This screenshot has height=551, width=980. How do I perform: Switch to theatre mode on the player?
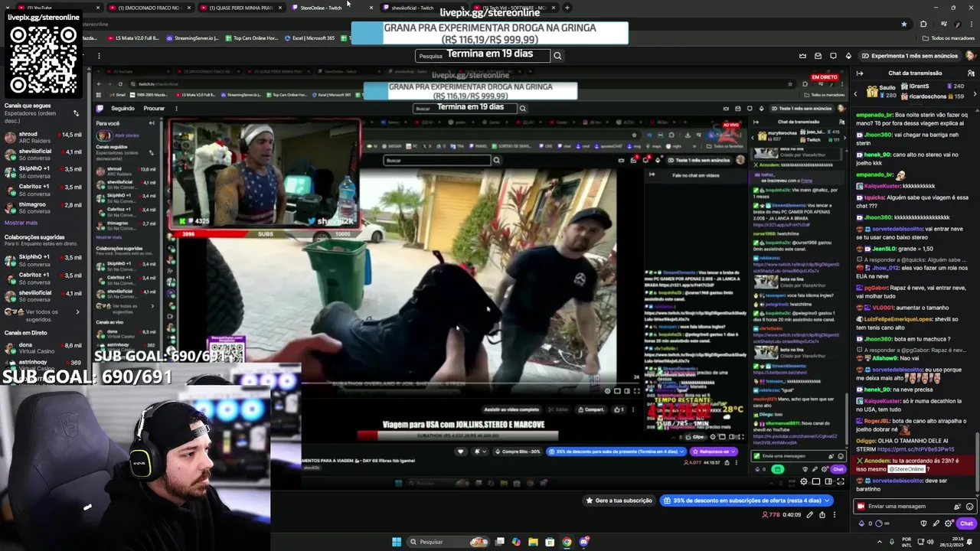[x=828, y=481]
